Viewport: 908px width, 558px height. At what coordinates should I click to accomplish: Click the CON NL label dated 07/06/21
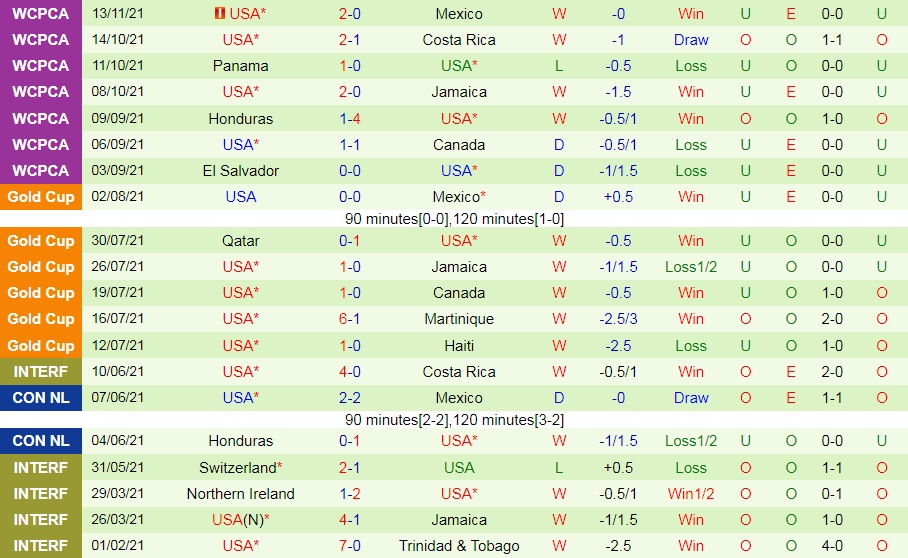[41, 397]
